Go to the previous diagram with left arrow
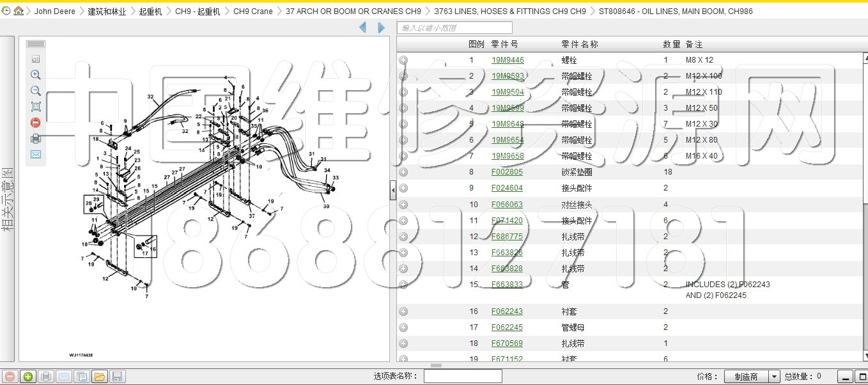The height and width of the screenshot is (385, 868). click(362, 27)
